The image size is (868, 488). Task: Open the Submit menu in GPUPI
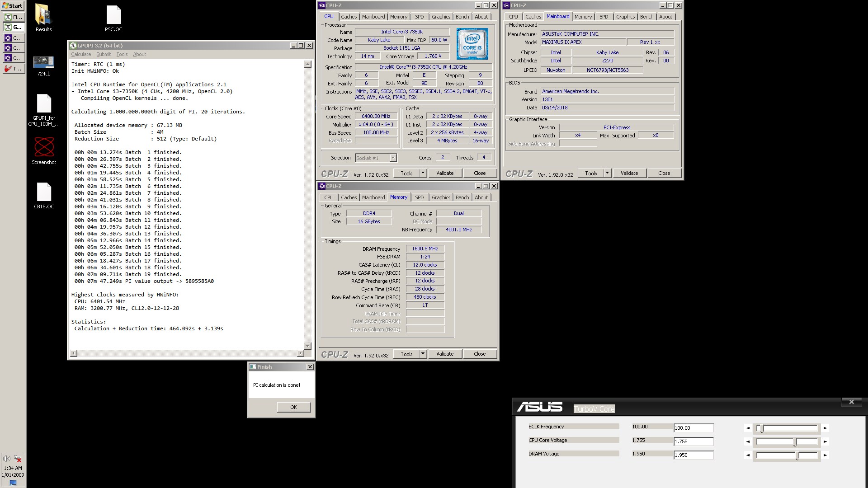[104, 54]
